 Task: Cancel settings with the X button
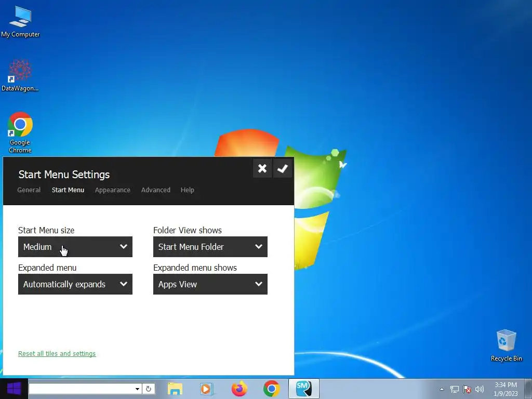click(262, 168)
